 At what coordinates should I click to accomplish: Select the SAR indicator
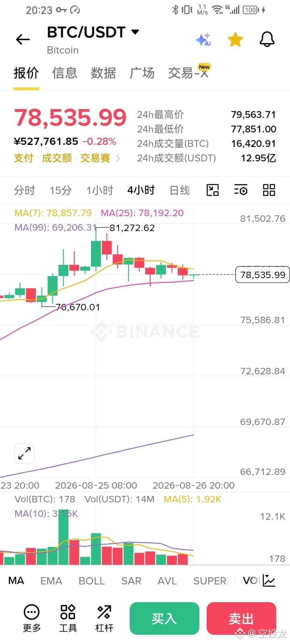[x=131, y=581]
